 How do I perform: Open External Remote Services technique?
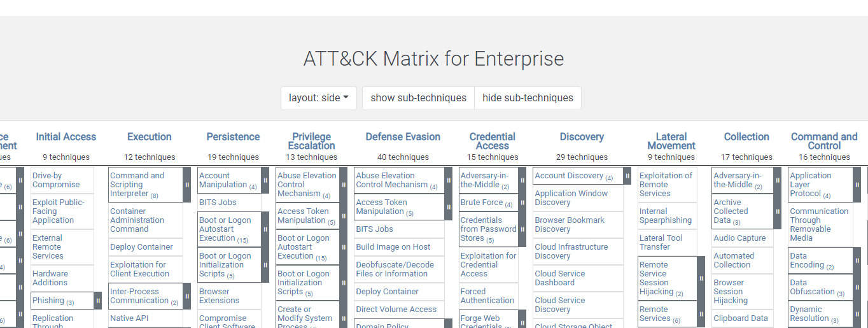[x=48, y=247]
